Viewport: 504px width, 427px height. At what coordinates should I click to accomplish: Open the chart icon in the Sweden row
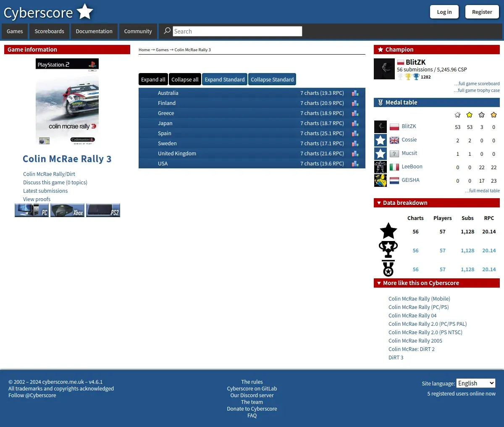(x=355, y=144)
